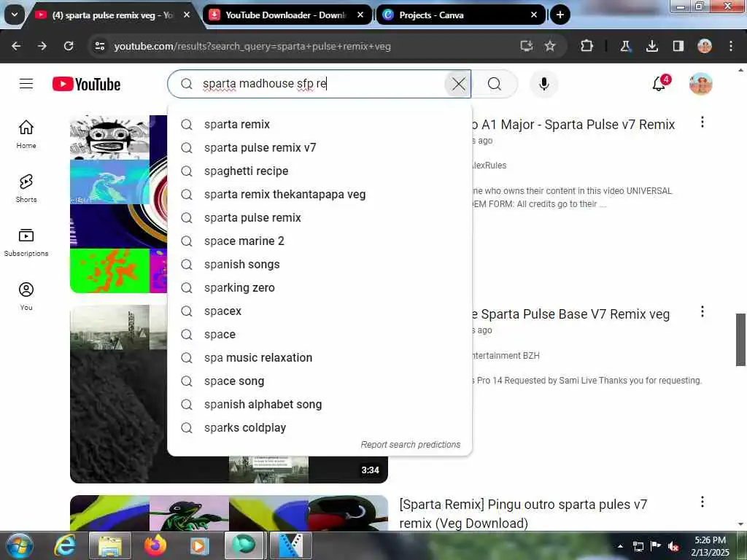
Task: Open options for Pingu outro sparta video
Action: pyautogui.click(x=703, y=502)
